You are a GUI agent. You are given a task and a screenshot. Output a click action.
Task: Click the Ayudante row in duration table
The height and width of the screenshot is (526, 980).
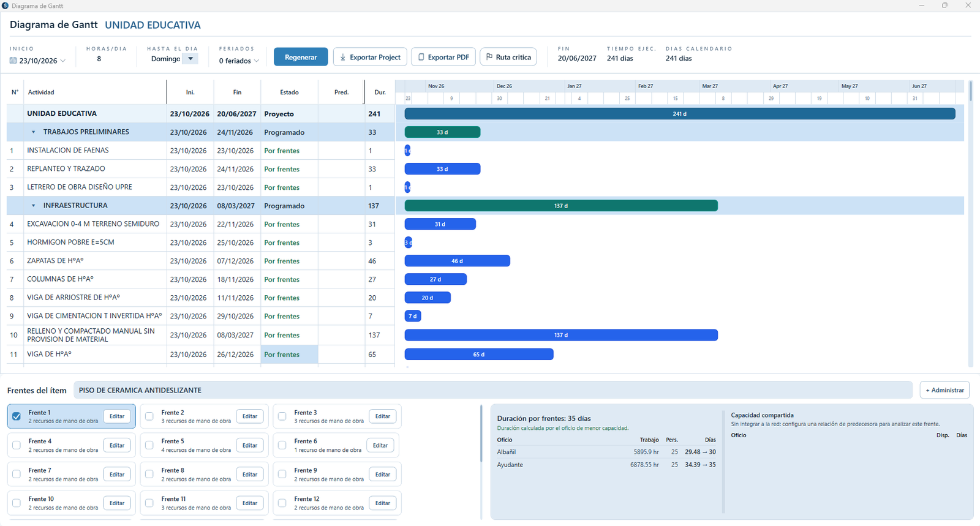pyautogui.click(x=606, y=465)
